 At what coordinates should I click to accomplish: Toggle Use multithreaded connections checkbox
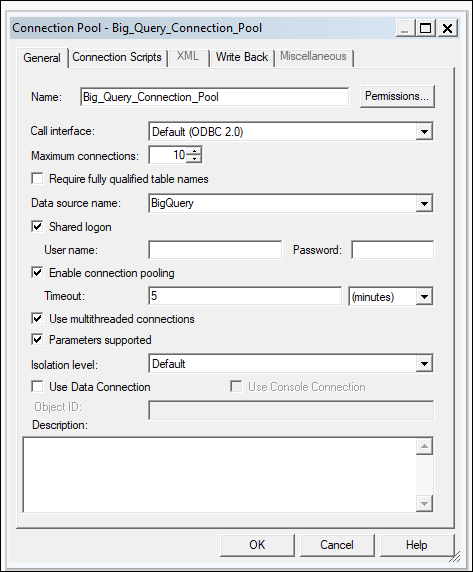[37, 318]
